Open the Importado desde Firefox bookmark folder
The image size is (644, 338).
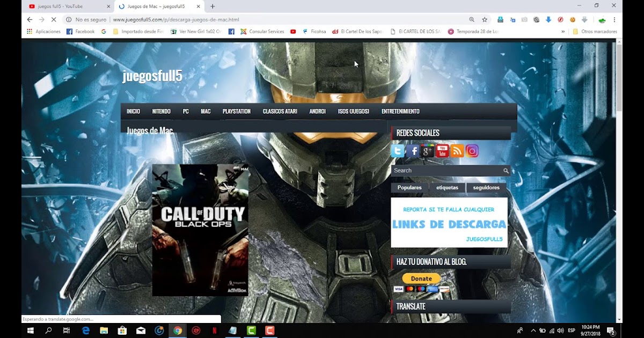click(x=138, y=32)
